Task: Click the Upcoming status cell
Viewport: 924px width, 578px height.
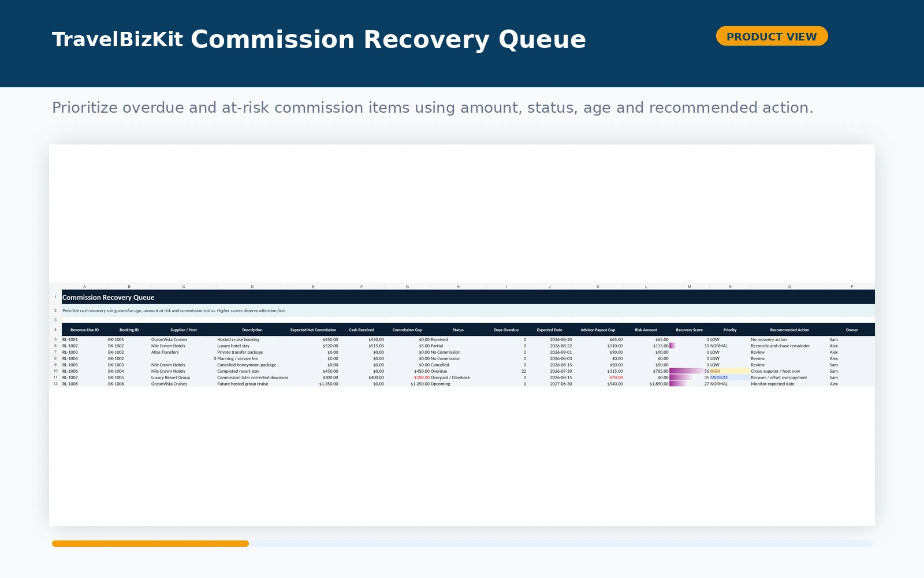Action: pos(458,384)
